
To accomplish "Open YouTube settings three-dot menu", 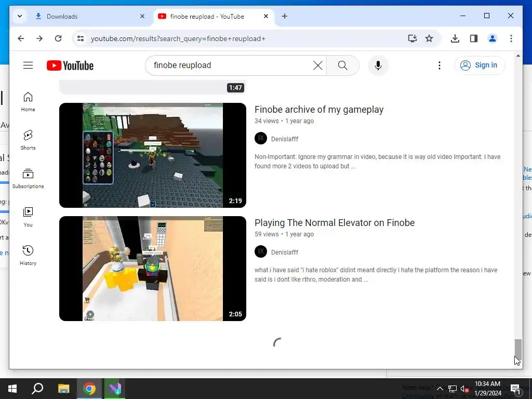I will pyautogui.click(x=440, y=65).
